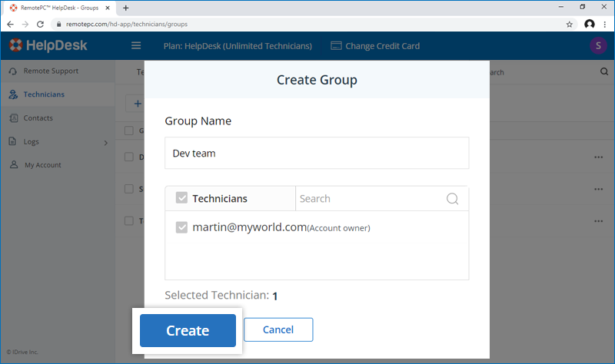Open options menu for last group row

(x=599, y=220)
